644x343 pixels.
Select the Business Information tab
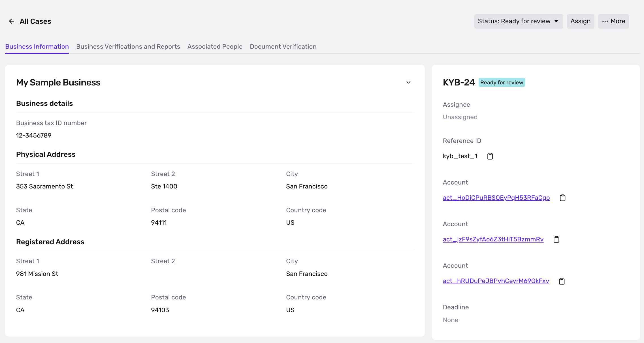click(x=37, y=46)
